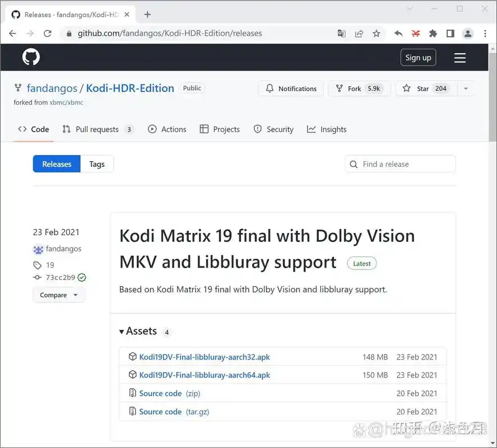This screenshot has height=448, width=497.
Task: Click the 148 MB file size text
Action: pos(375,357)
